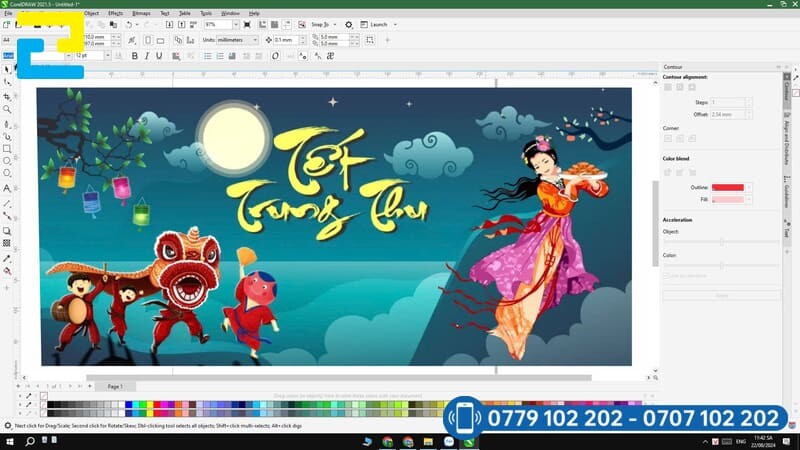Open the font name dropdown arrow
The image size is (800, 450).
68,56
